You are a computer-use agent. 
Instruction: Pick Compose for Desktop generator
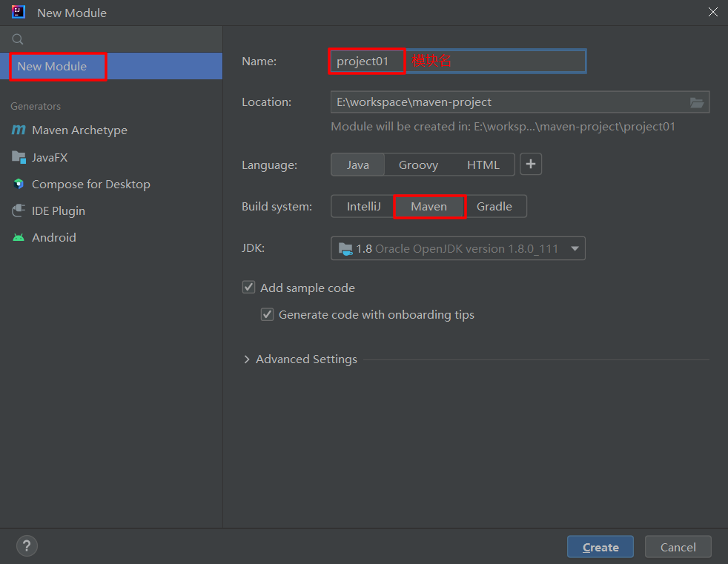91,185
